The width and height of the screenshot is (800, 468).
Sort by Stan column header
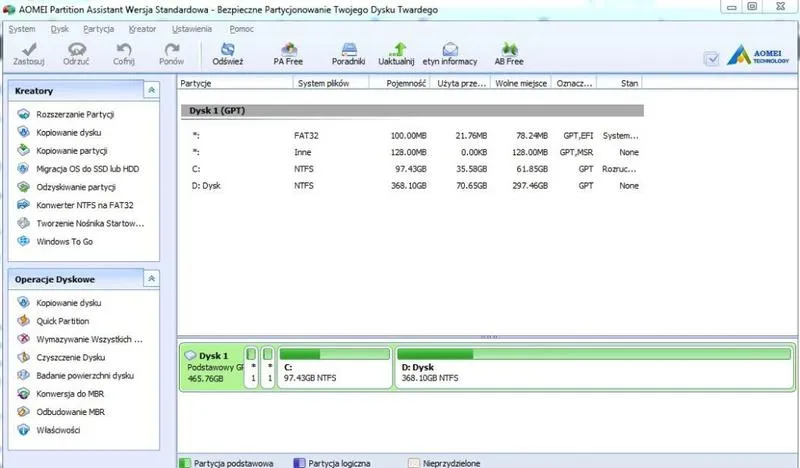coord(619,83)
